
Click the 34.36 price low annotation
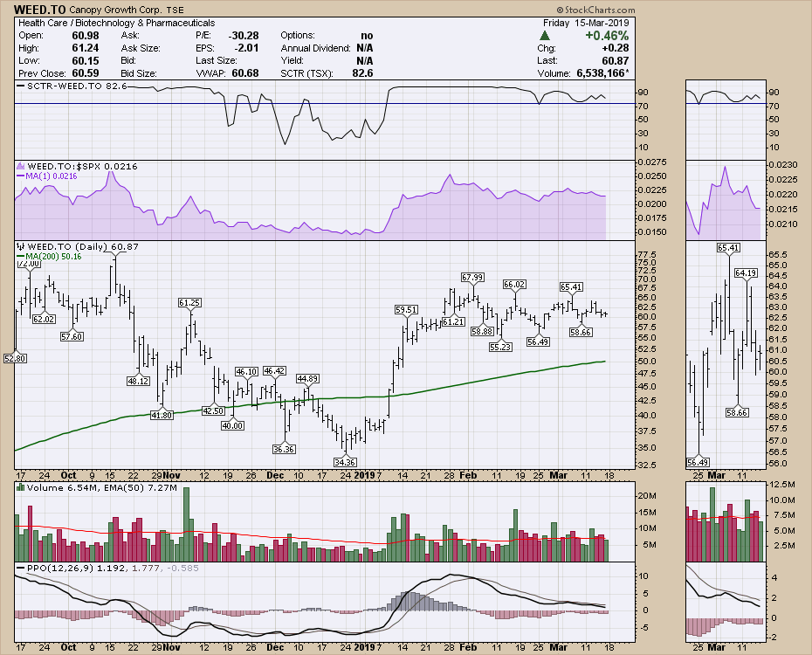pyautogui.click(x=344, y=462)
